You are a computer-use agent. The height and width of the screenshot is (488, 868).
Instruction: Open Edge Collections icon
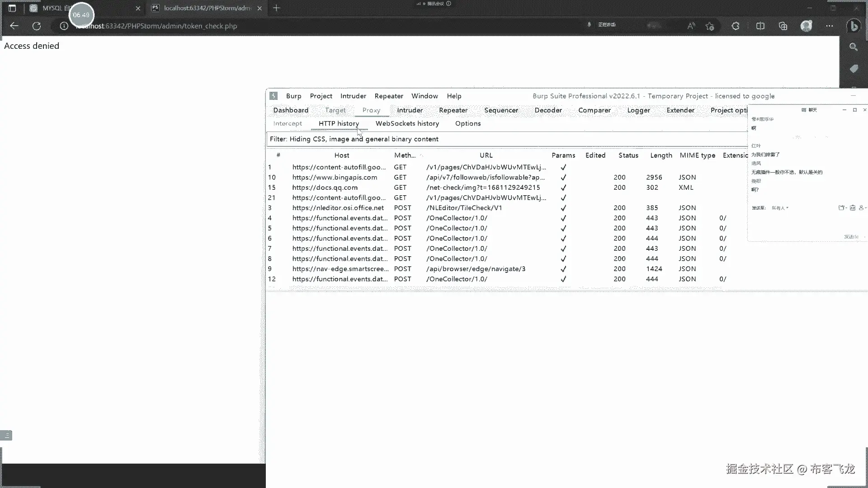[x=783, y=26]
